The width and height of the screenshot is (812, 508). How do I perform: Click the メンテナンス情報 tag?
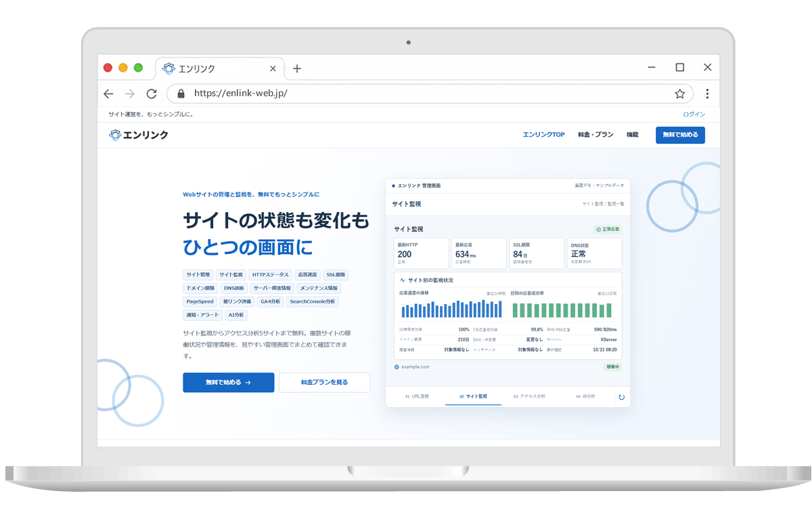[319, 288]
